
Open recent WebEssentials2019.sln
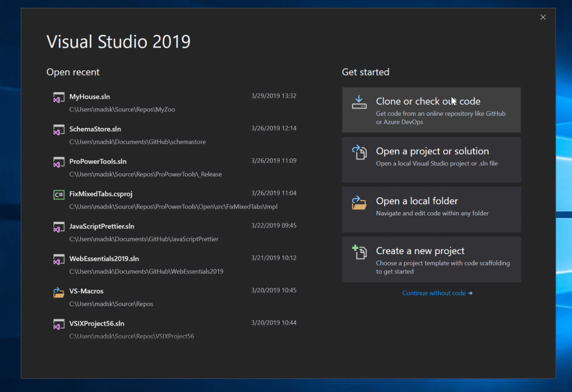click(x=104, y=258)
